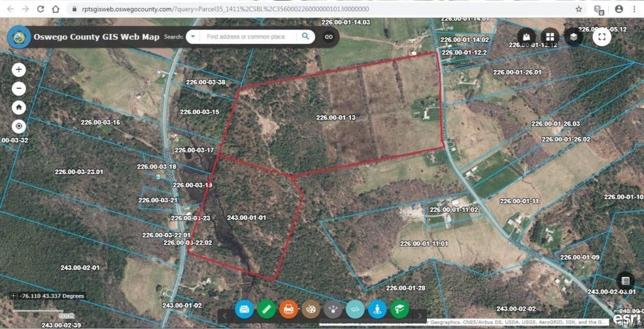This screenshot has height=329, width=644.
Task: Open the green graduation cap widget
Action: 399,309
